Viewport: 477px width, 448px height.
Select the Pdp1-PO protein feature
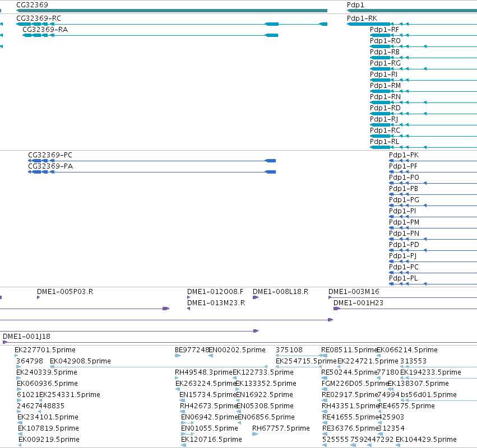point(404,178)
